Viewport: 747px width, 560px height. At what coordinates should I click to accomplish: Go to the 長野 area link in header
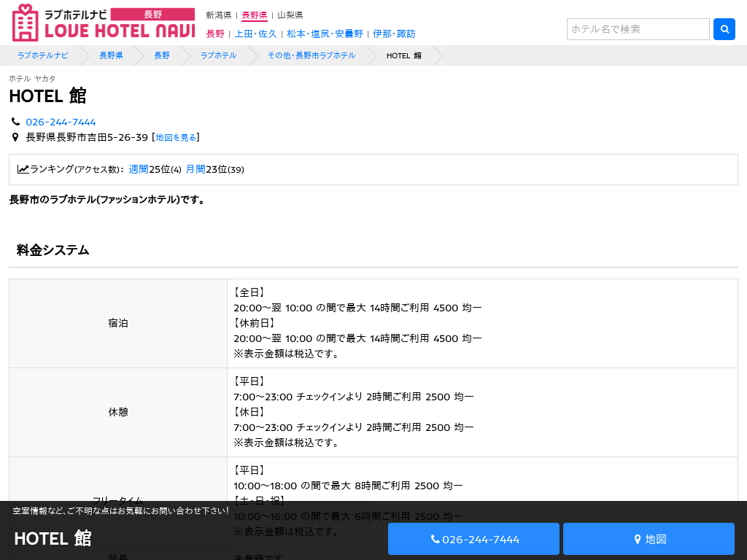215,34
